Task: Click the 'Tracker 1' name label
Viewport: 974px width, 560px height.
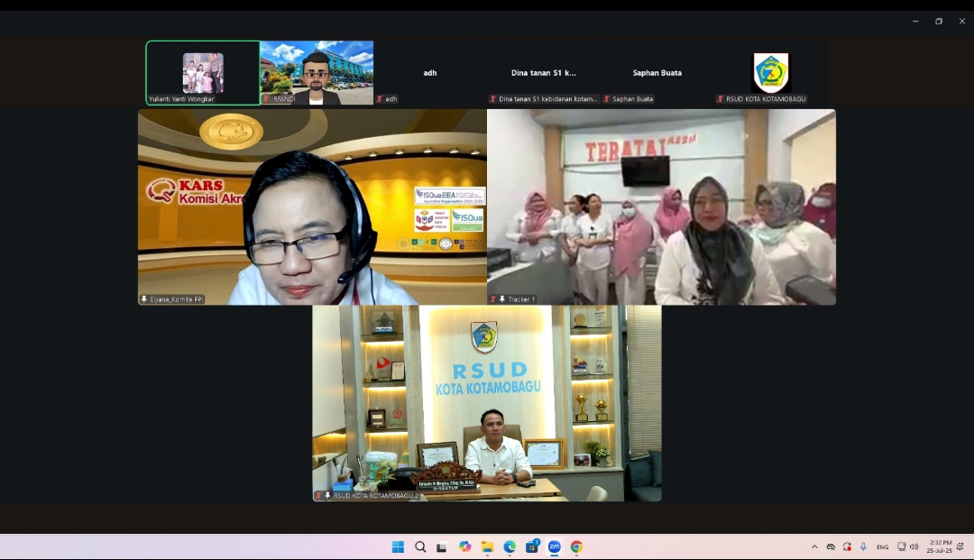Action: [x=521, y=299]
